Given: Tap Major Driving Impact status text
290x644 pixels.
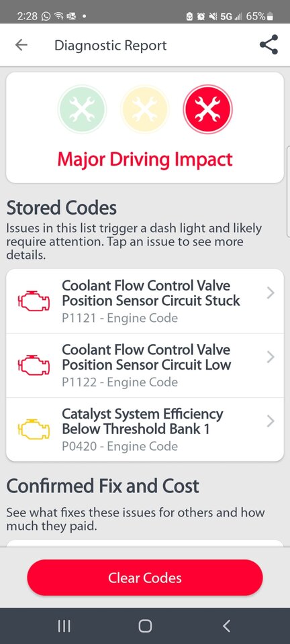Looking at the screenshot, I should click(144, 160).
